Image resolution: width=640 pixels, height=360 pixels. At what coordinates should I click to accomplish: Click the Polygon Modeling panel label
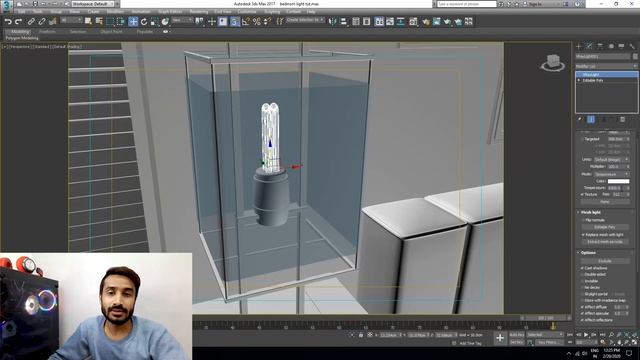click(x=22, y=38)
